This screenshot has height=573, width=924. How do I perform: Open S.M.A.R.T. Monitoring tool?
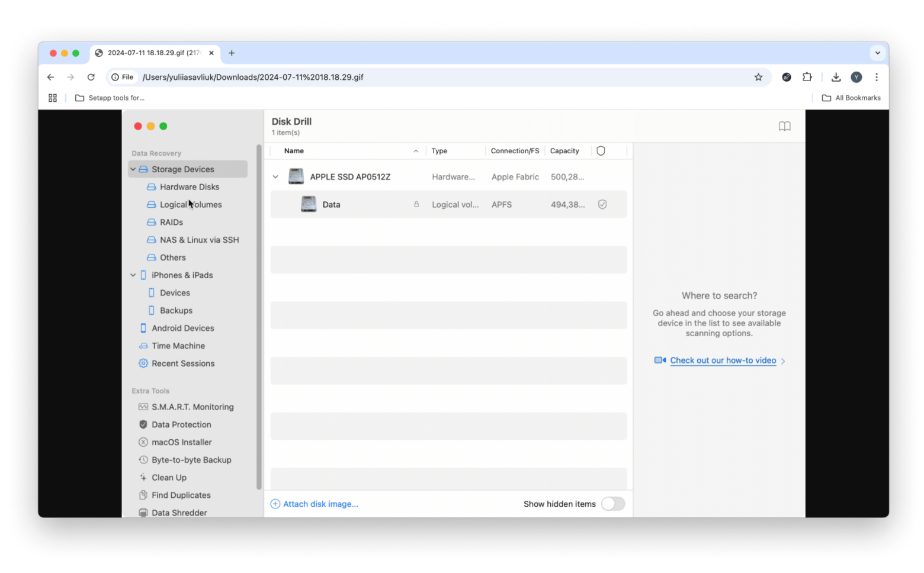(x=192, y=407)
